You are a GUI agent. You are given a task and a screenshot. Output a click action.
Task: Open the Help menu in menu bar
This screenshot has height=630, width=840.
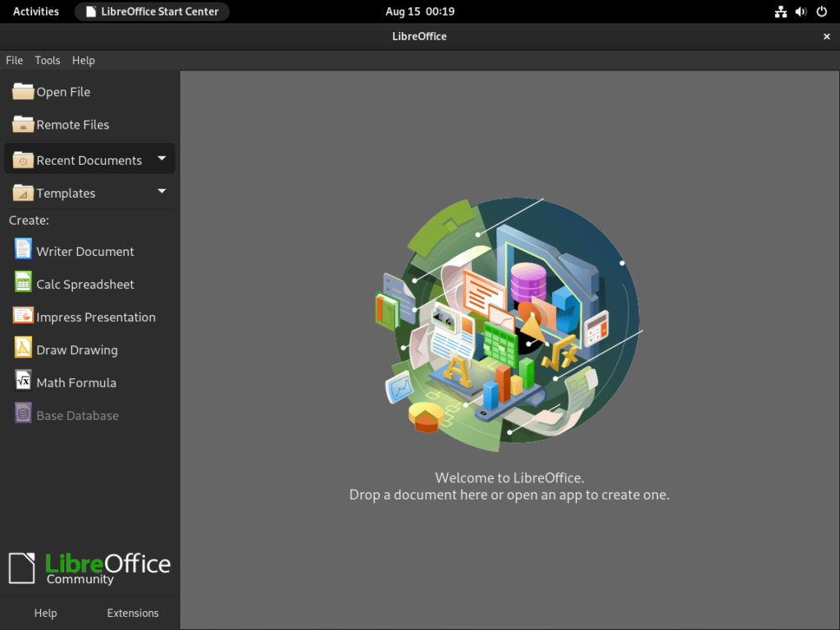(84, 61)
